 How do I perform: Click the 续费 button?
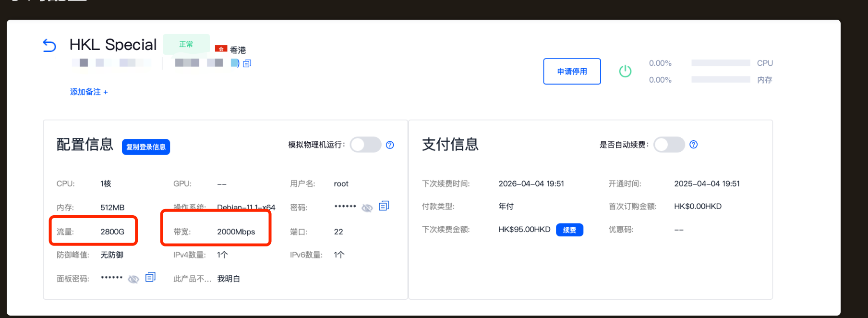[x=569, y=230]
